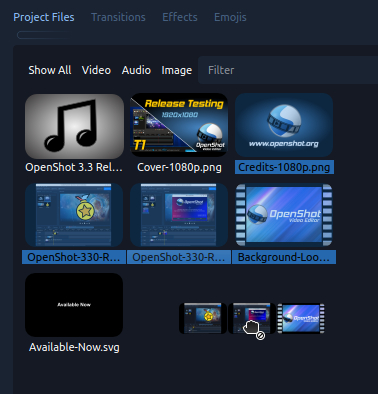Click the 'OpenShot 3.3 Rel...' file name

pyautogui.click(x=74, y=167)
